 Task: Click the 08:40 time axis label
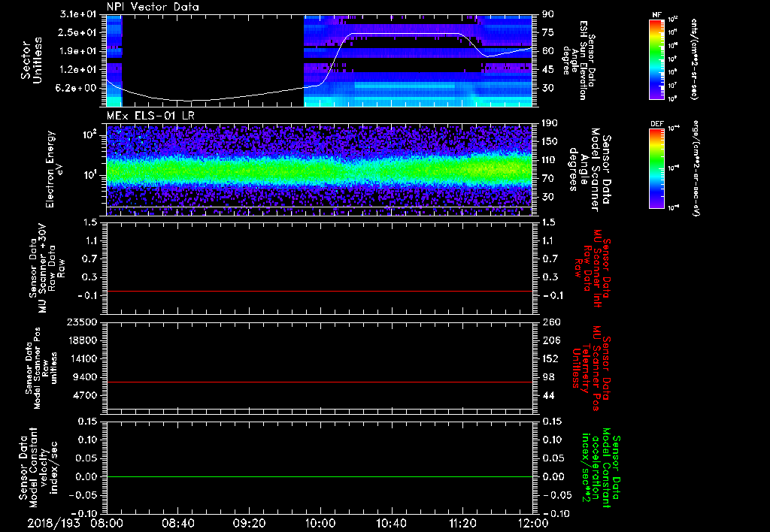tap(177, 523)
